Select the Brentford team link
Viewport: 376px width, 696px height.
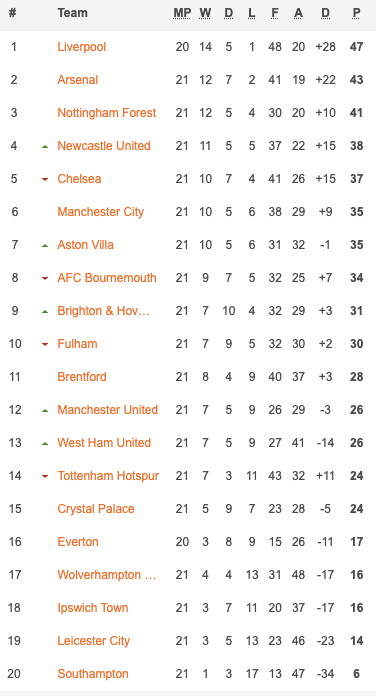(82, 377)
